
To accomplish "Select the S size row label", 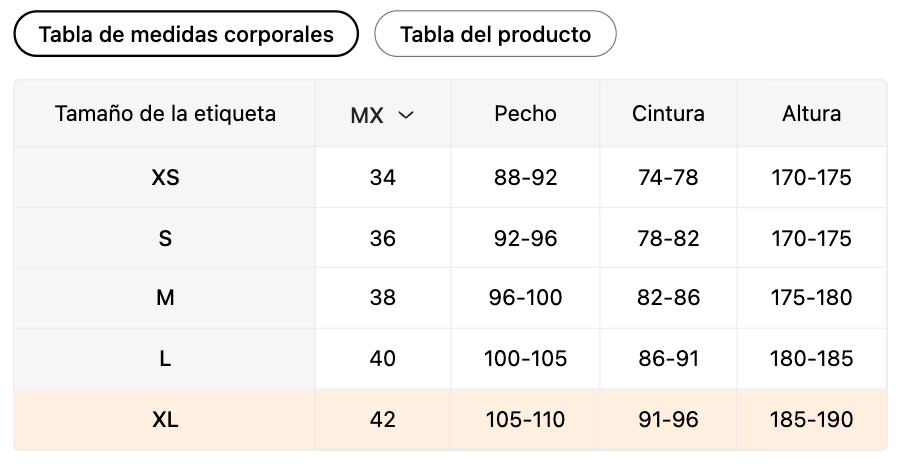I will 165,238.
